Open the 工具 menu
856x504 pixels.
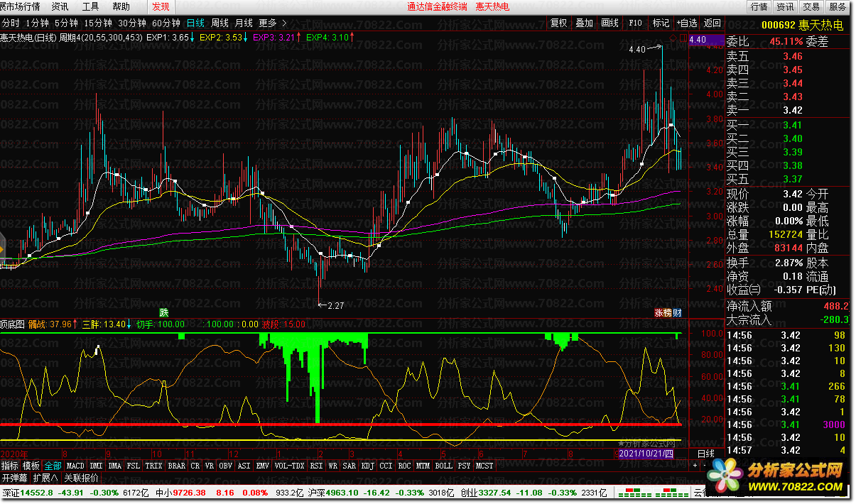click(91, 6)
